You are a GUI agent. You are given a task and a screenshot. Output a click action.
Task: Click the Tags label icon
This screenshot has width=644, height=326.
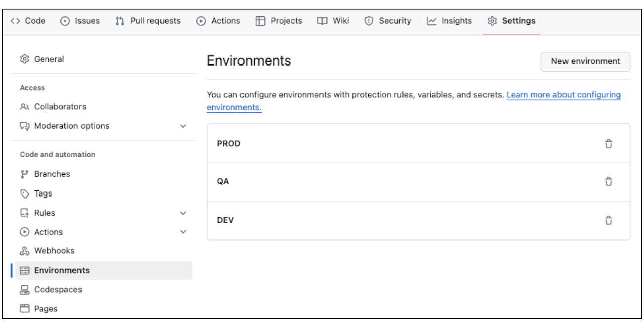pyautogui.click(x=24, y=193)
